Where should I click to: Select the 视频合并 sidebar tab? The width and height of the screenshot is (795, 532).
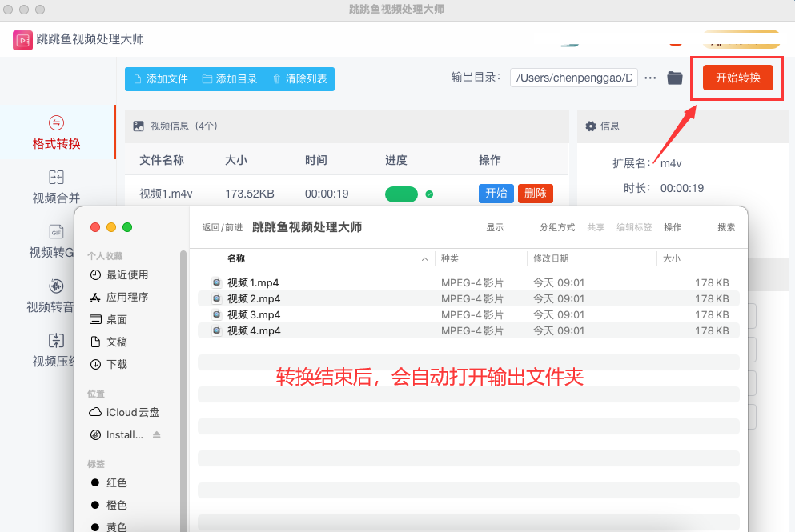tap(56, 187)
